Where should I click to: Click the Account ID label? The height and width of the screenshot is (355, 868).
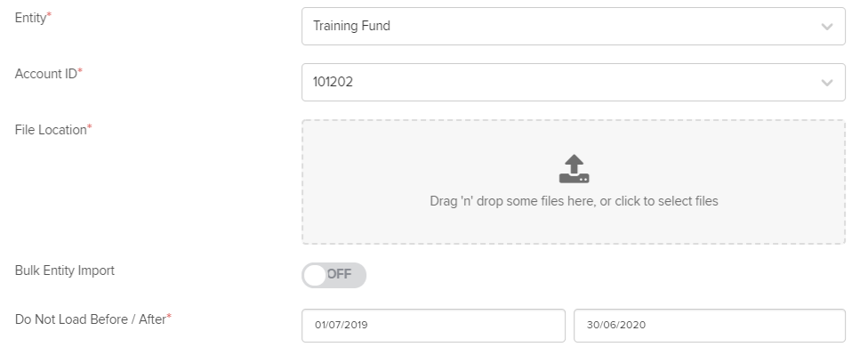click(46, 74)
